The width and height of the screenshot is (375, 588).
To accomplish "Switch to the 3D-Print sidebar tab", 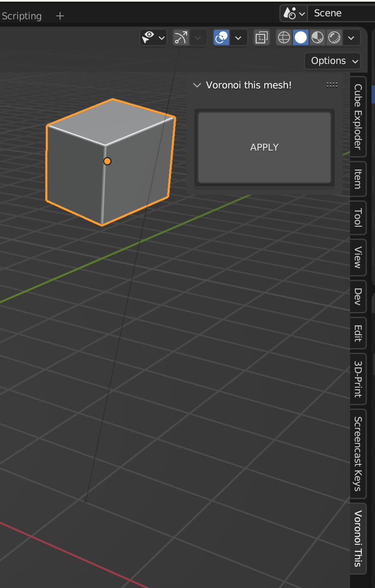I will [x=358, y=379].
